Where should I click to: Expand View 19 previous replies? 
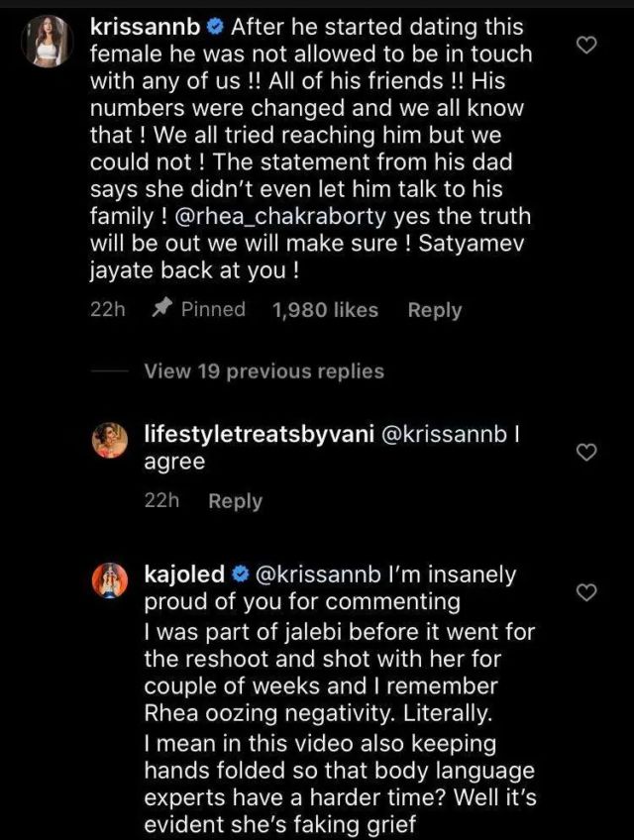pyautogui.click(x=264, y=371)
